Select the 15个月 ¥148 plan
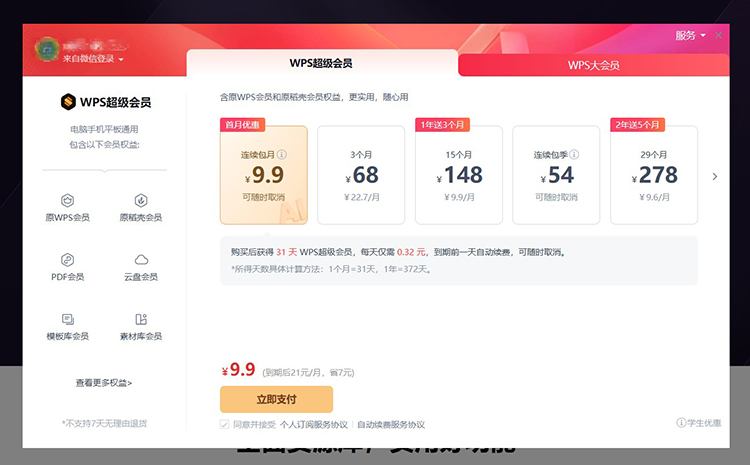 tap(459, 175)
